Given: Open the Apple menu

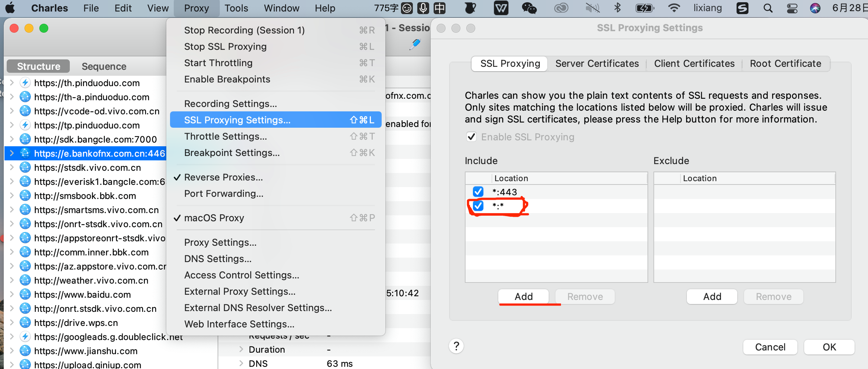Looking at the screenshot, I should coord(10,8).
